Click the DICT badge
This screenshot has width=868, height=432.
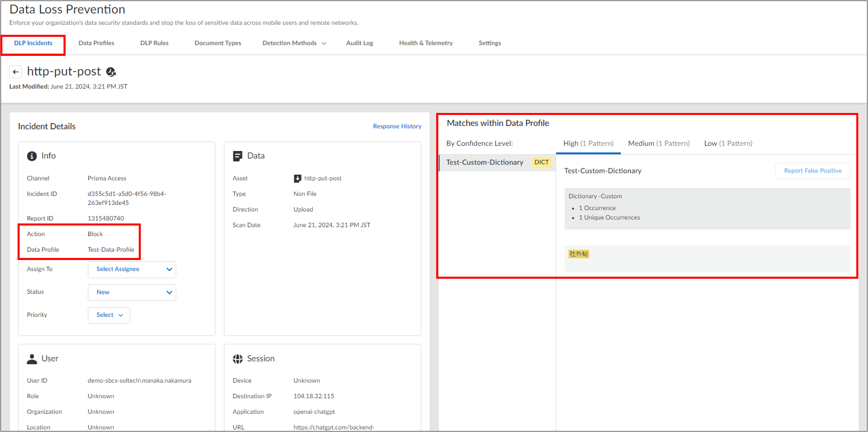[541, 162]
